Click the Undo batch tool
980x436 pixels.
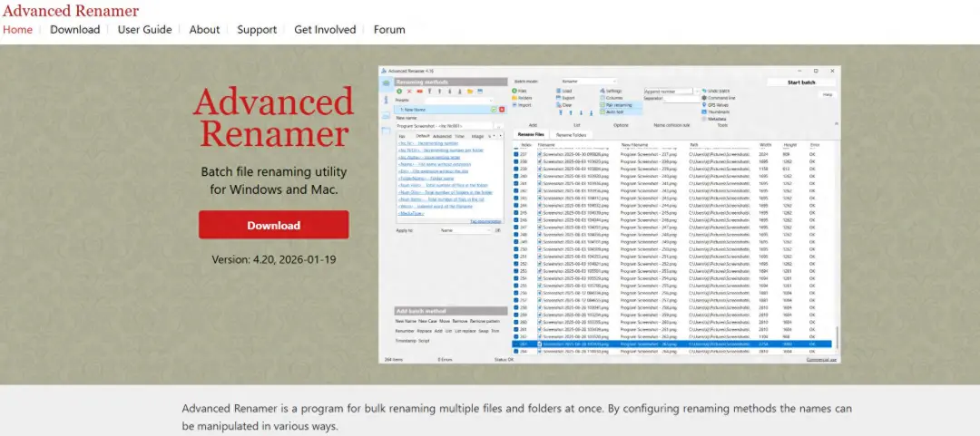click(716, 92)
